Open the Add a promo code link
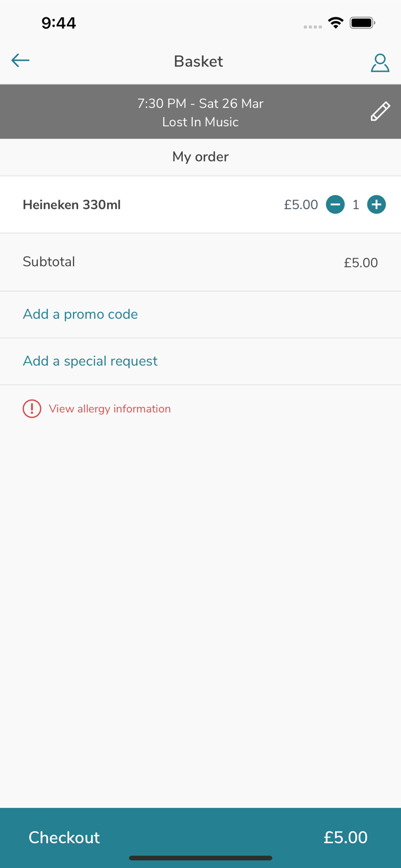The width and height of the screenshot is (401, 868). [x=80, y=314]
